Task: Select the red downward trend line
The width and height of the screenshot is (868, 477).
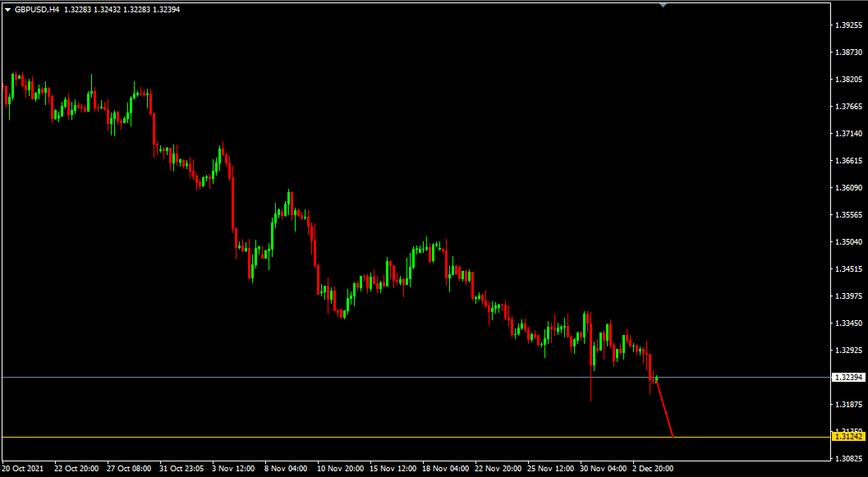Action: pos(664,408)
